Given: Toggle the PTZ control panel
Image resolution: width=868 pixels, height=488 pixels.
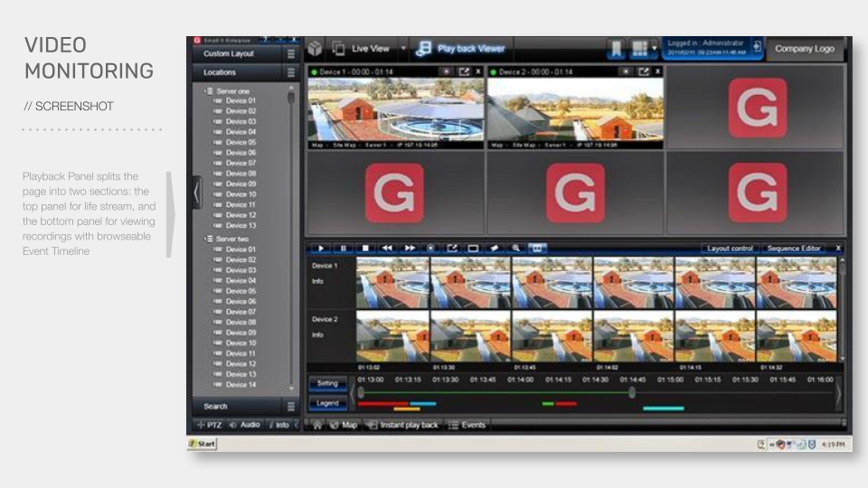Looking at the screenshot, I should coord(209,425).
